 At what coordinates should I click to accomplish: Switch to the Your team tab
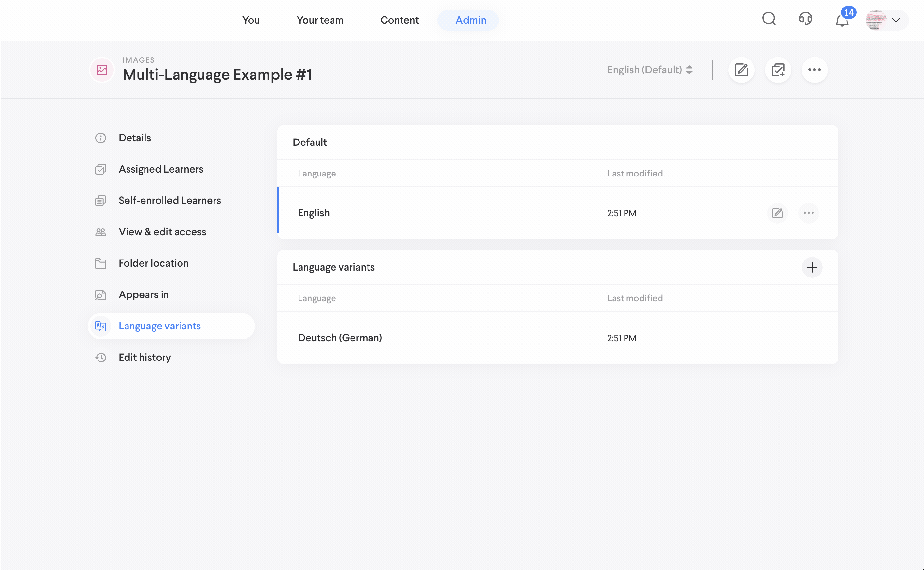click(x=320, y=20)
